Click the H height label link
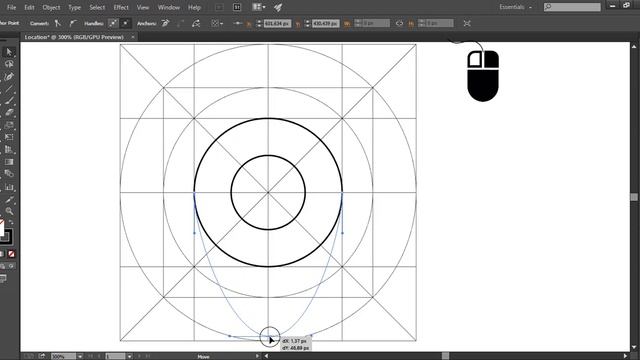The image size is (640, 360). tap(411, 24)
